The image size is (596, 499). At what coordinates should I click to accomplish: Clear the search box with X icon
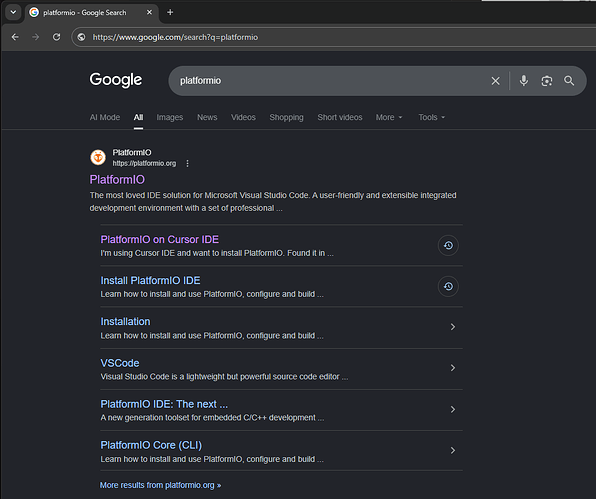tap(495, 81)
